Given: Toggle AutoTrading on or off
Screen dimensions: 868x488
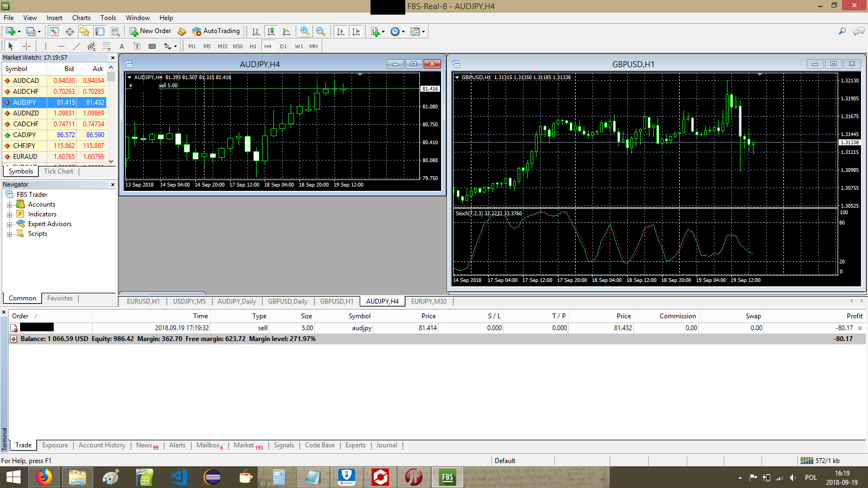Looking at the screenshot, I should [216, 31].
